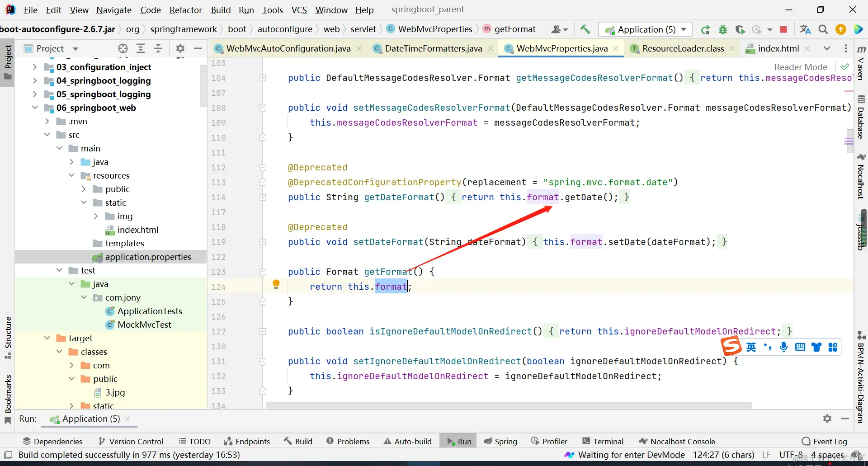
Task: Toggle the Structure tool window button
Action: pos(8,338)
